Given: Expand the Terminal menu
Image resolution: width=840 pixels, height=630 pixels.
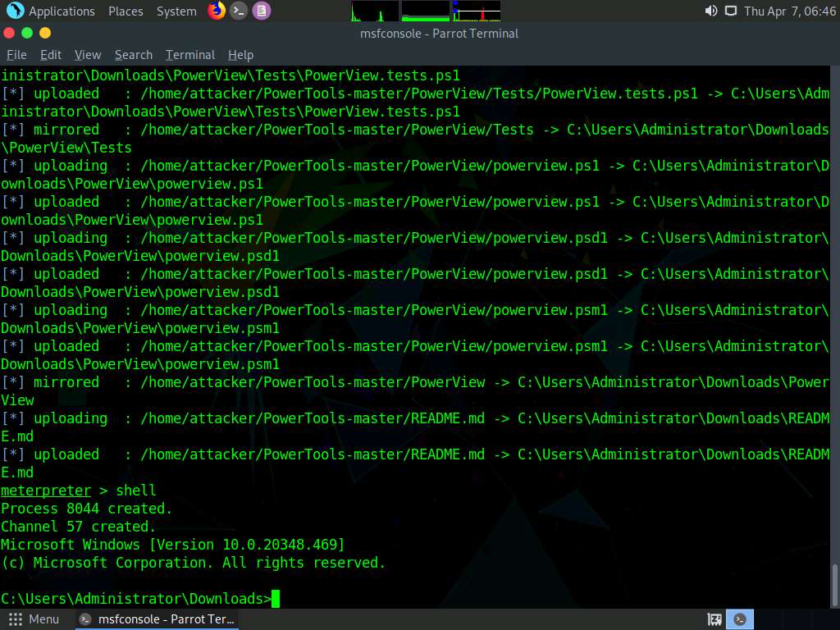Looking at the screenshot, I should click(x=190, y=55).
